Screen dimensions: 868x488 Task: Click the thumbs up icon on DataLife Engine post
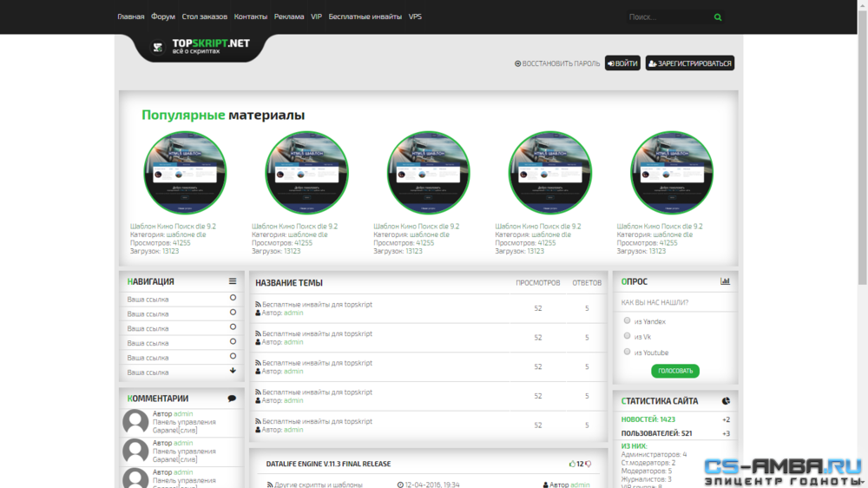tap(572, 464)
